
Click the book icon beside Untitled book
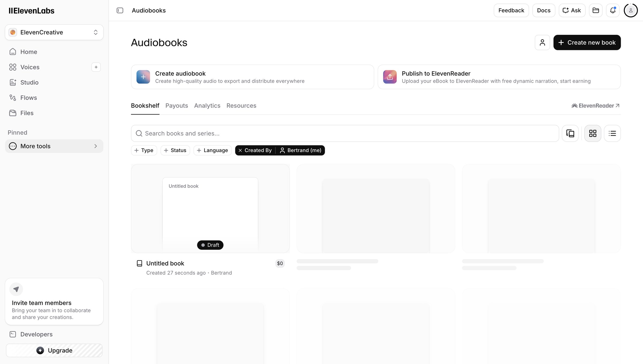pos(140,263)
